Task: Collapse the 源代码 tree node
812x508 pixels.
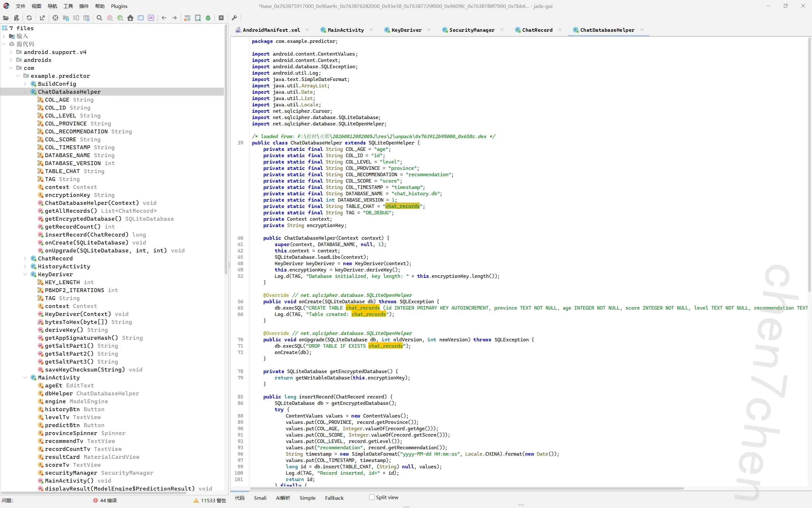Action: (x=4, y=44)
